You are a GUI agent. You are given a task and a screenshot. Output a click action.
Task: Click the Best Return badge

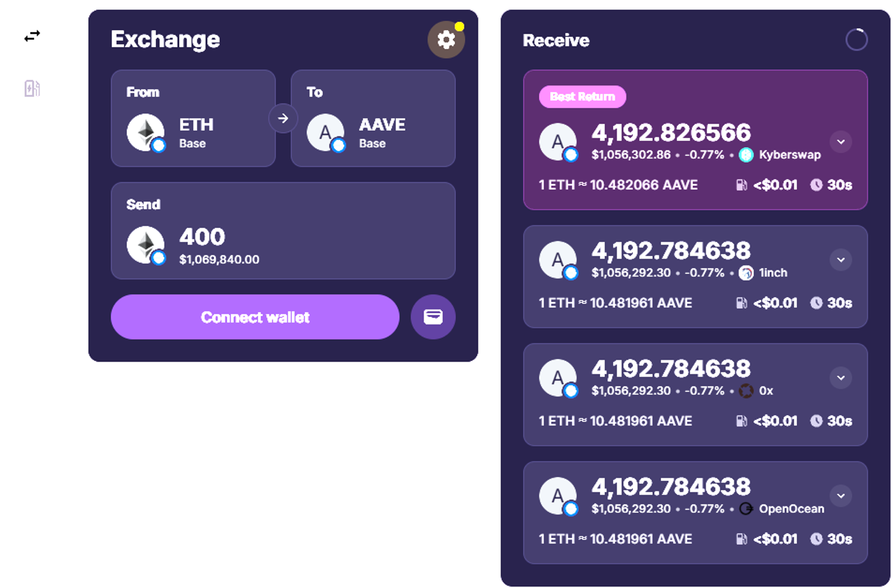point(582,97)
